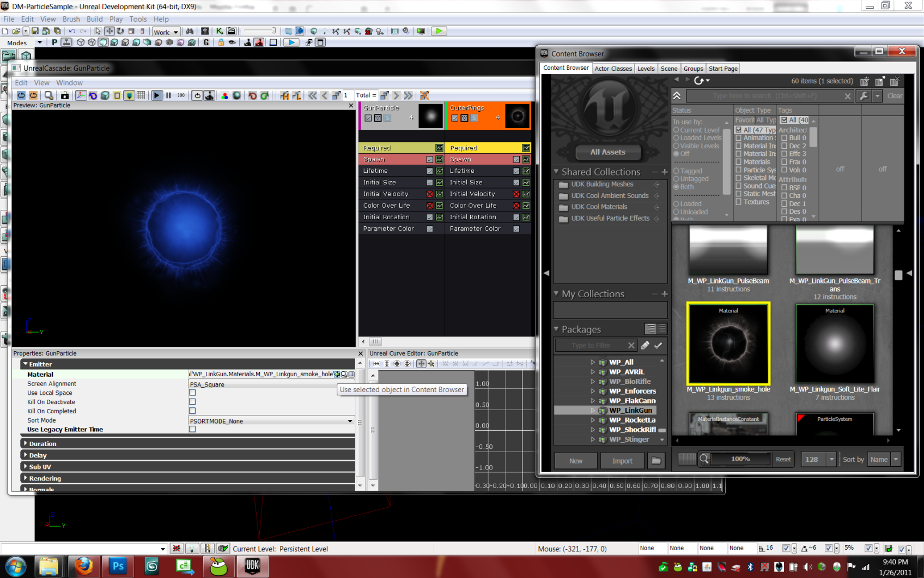Click the Clear filter button
The height and width of the screenshot is (578, 924).
point(894,96)
